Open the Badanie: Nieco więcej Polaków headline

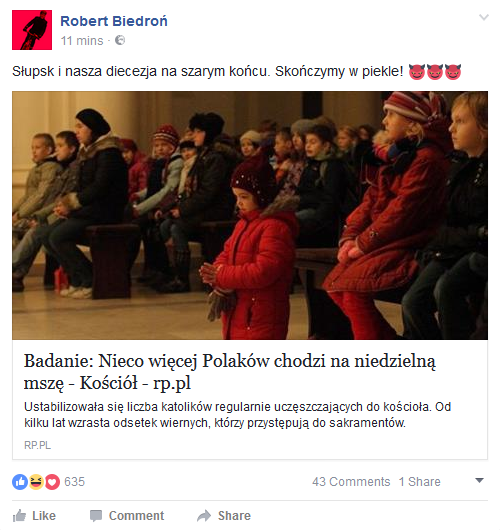click(x=230, y=372)
